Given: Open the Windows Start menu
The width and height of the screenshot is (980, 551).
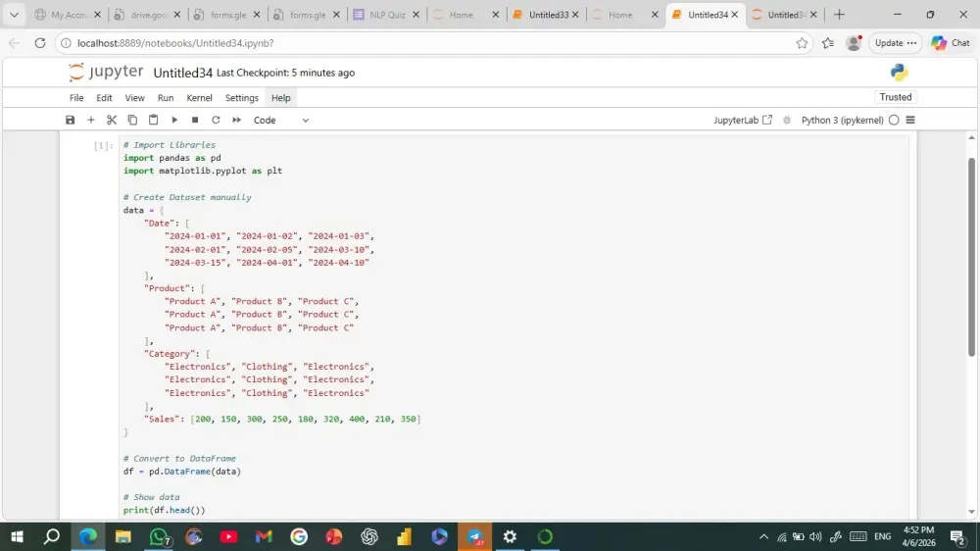Looking at the screenshot, I should (17, 536).
